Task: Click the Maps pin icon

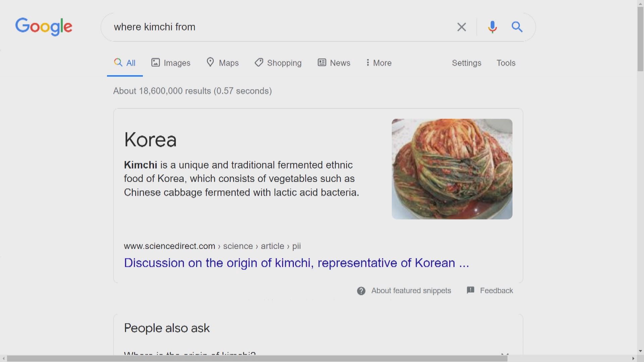Action: 210,62
